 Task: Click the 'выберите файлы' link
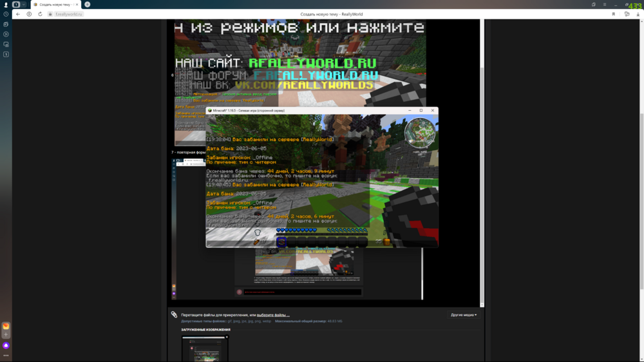point(273,315)
